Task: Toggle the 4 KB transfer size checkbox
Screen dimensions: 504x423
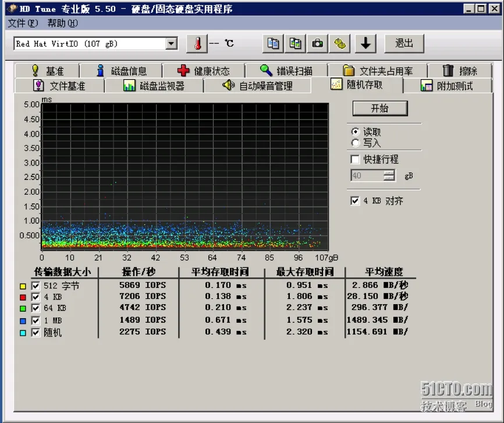Action: point(36,297)
